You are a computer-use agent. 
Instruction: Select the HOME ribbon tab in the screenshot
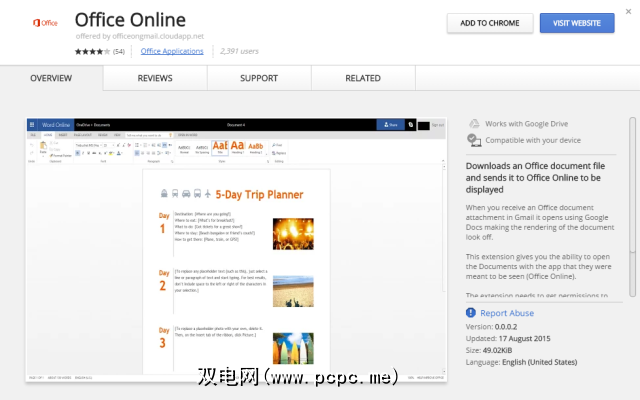pyautogui.click(x=48, y=135)
